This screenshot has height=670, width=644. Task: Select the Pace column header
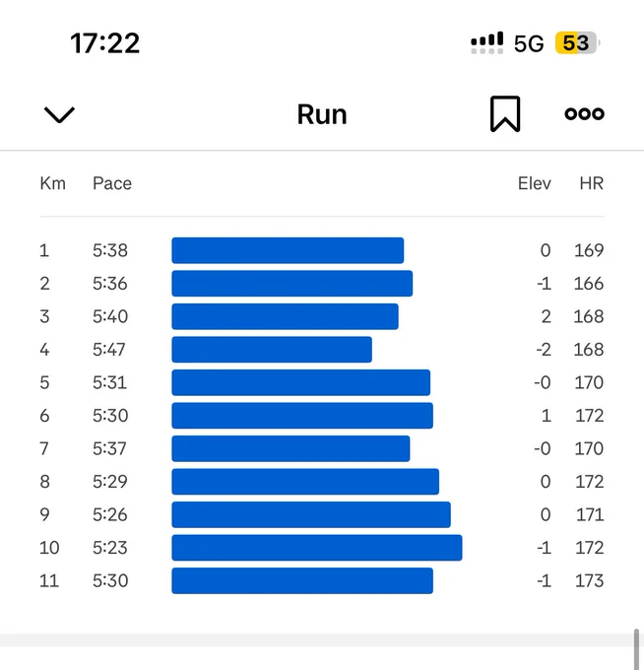(112, 183)
